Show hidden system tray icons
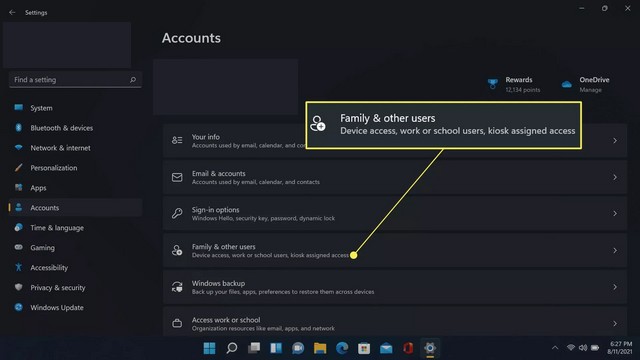Screen dimensions: 640x360 555,348
